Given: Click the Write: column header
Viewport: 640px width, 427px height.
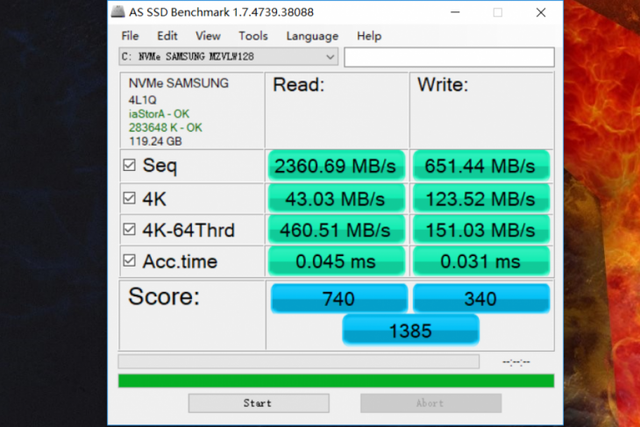Looking at the screenshot, I should [442, 85].
